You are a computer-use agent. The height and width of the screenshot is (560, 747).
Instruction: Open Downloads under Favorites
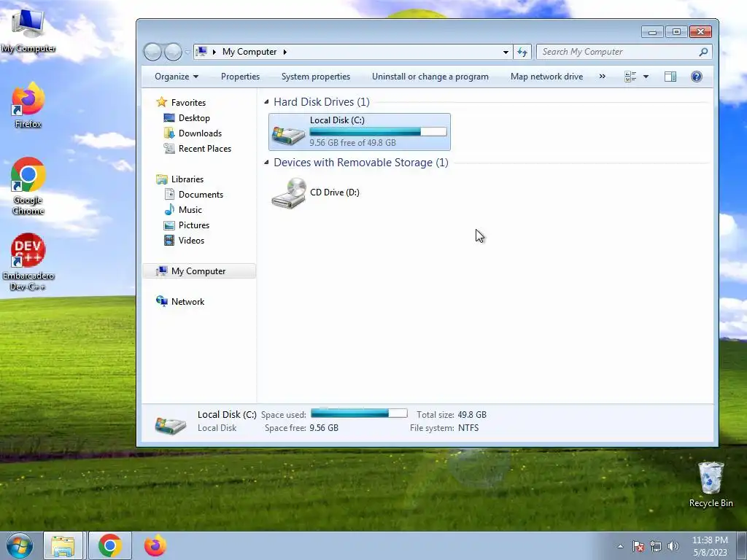200,133
